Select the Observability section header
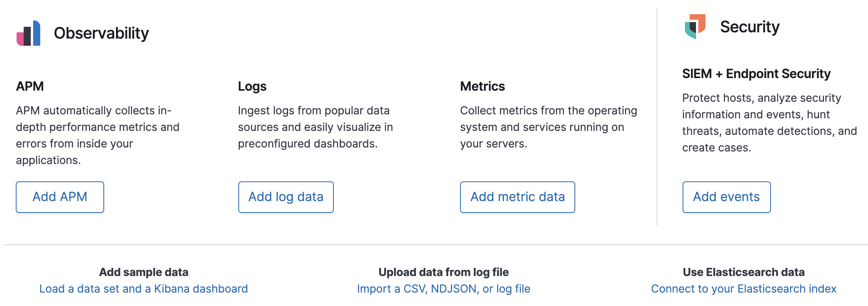 pos(102,34)
